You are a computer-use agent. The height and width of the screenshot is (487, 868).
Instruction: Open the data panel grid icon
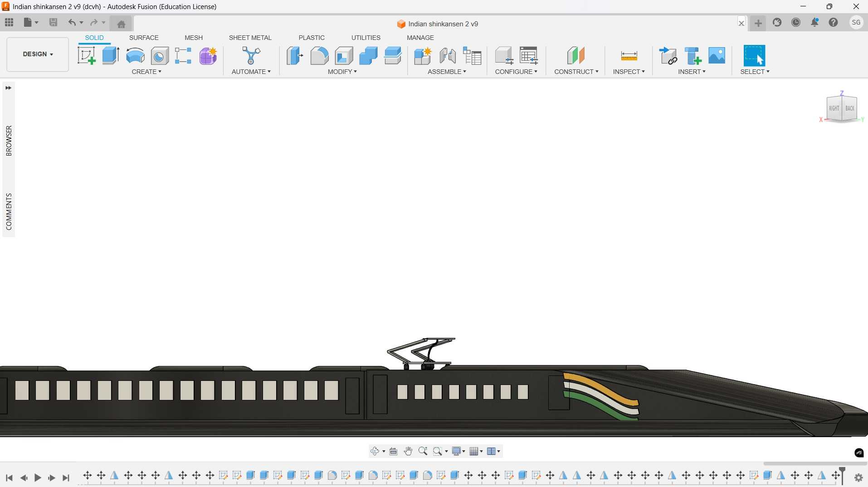coord(9,22)
